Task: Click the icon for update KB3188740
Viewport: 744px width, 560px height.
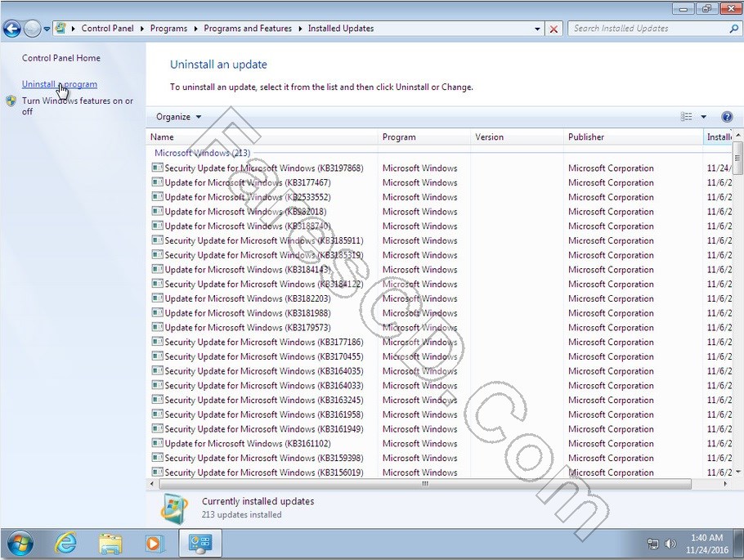Action: coord(157,226)
